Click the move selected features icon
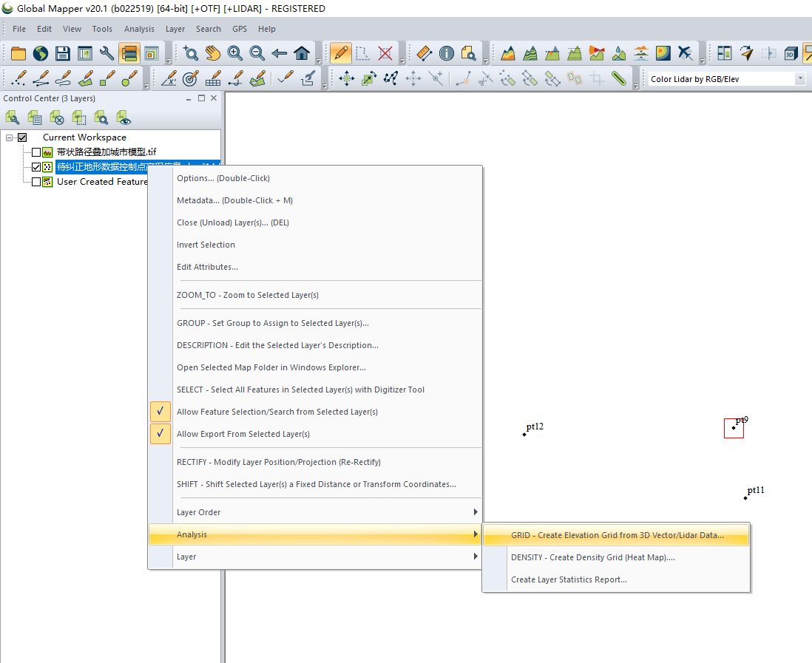Image resolution: width=812 pixels, height=663 pixels. (x=346, y=78)
